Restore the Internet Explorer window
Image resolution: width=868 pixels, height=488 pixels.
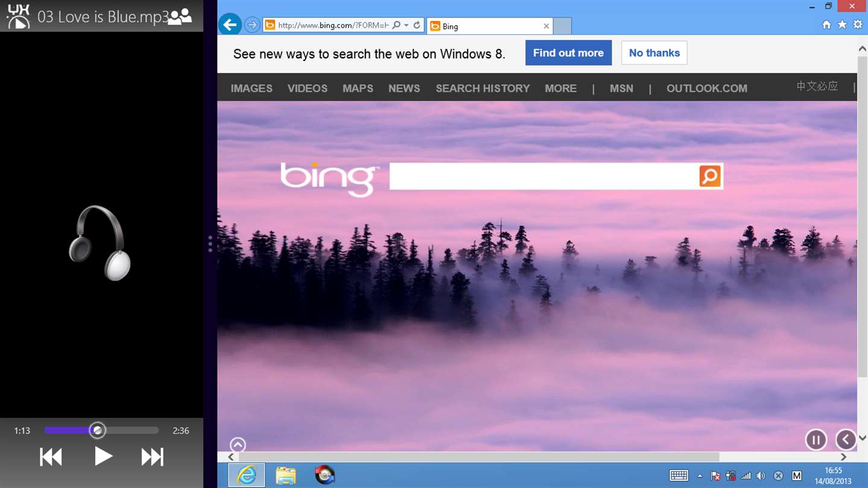[x=828, y=7]
